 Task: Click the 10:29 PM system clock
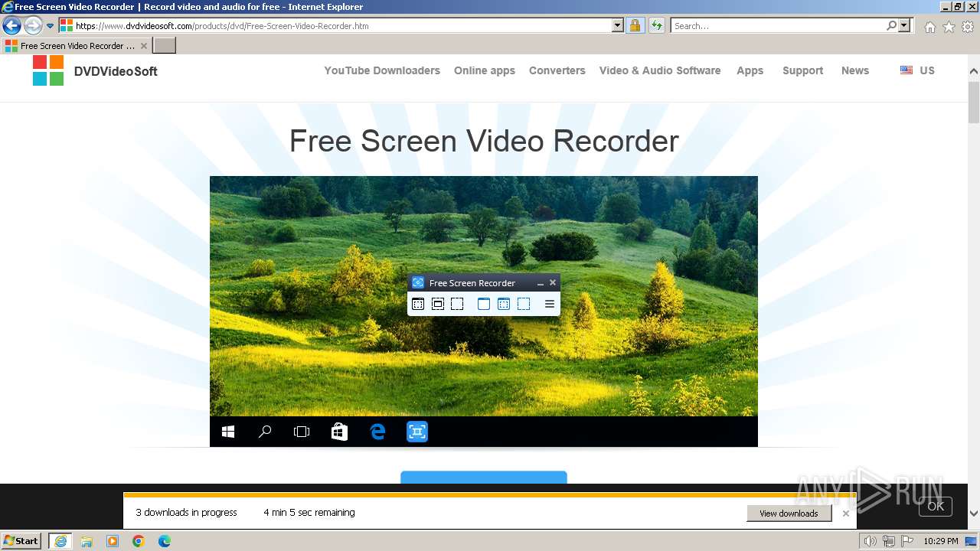pyautogui.click(x=941, y=541)
